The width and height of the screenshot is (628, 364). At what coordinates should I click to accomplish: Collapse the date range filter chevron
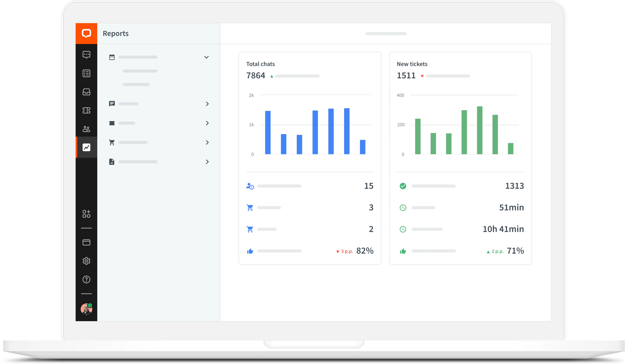[206, 57]
